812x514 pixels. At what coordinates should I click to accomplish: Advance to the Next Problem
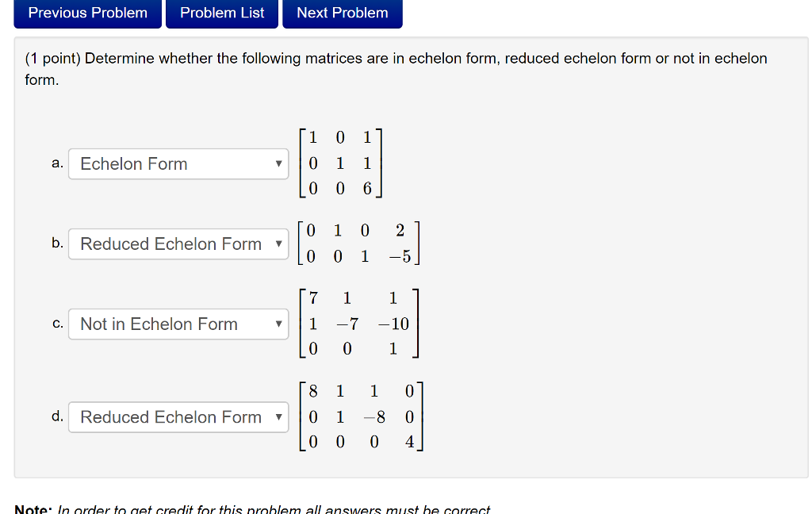click(342, 13)
